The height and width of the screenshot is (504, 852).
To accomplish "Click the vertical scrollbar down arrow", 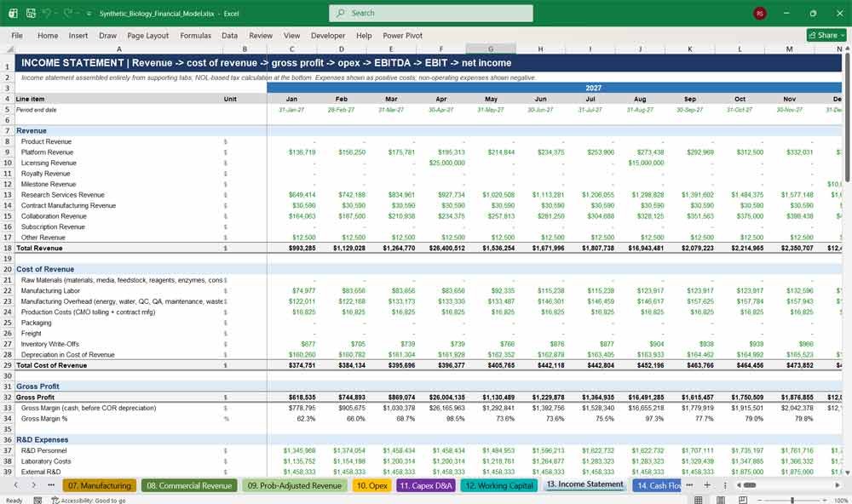I will pyautogui.click(x=847, y=472).
